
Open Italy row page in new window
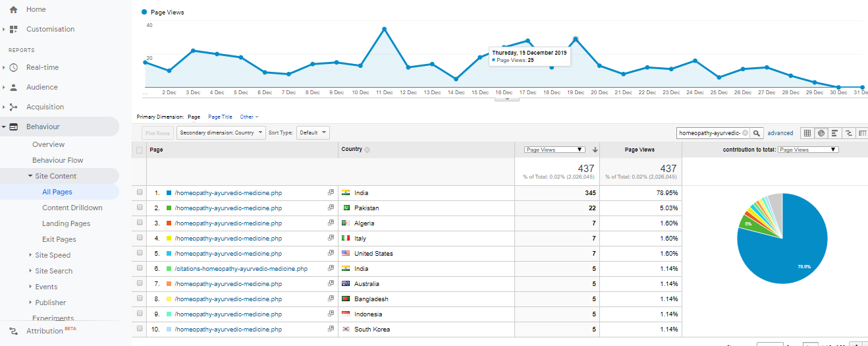pyautogui.click(x=331, y=239)
